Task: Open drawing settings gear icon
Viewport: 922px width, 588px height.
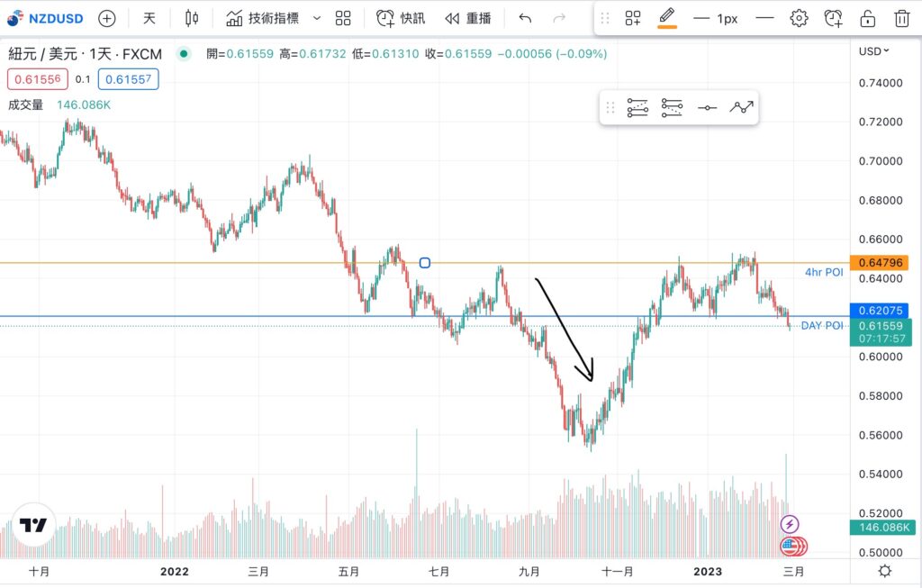Action: click(x=799, y=18)
